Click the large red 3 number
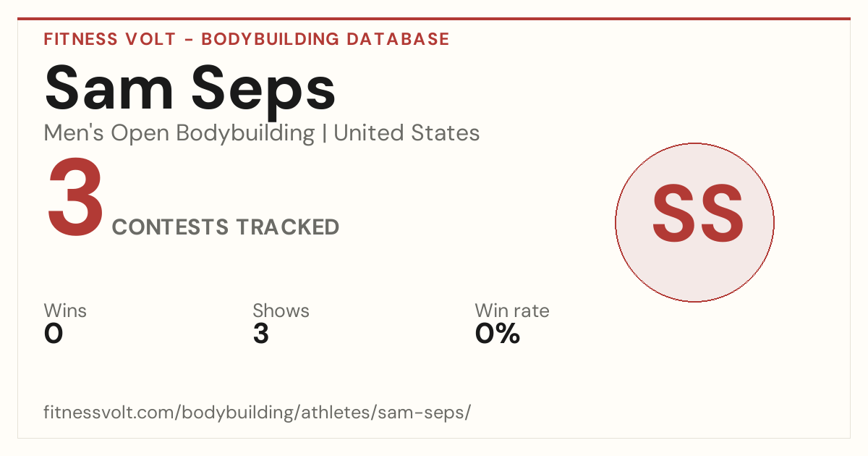This screenshot has width=868, height=456. coord(76,199)
